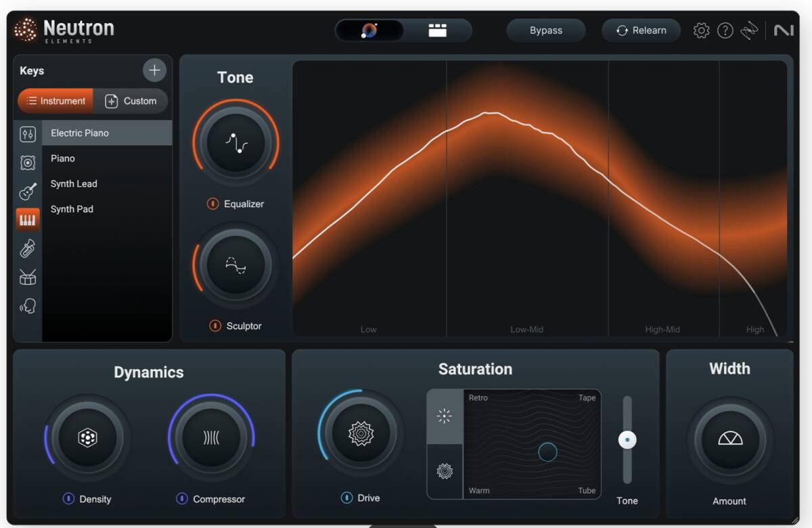812x528 pixels.
Task: Click the Equalizer knob
Action: [x=235, y=143]
